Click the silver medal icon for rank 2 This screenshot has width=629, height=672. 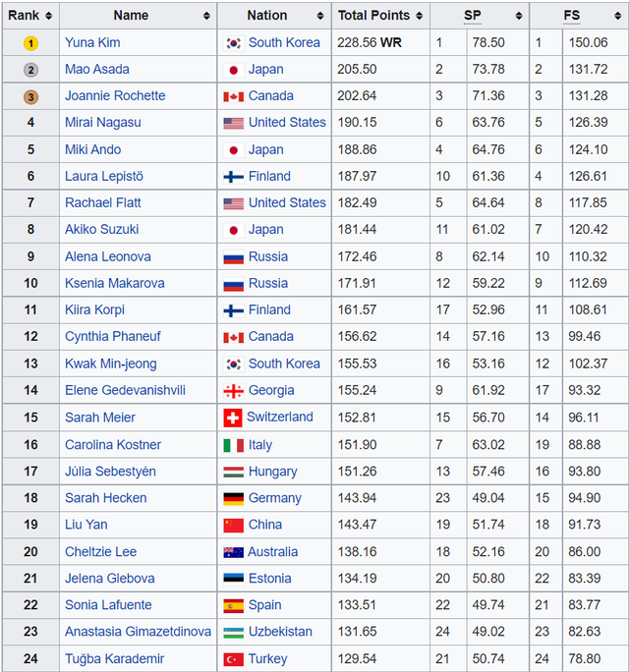click(30, 70)
